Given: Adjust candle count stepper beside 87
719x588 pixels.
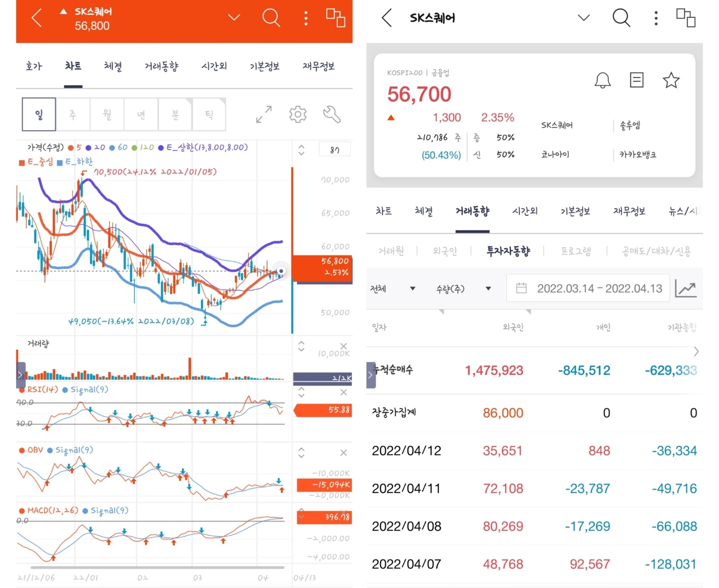Looking at the screenshot, I should click(301, 149).
